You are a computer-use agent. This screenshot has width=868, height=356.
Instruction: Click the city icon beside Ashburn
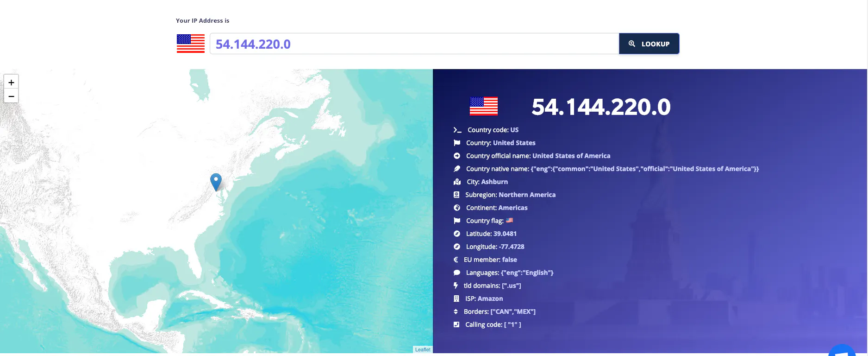point(457,182)
